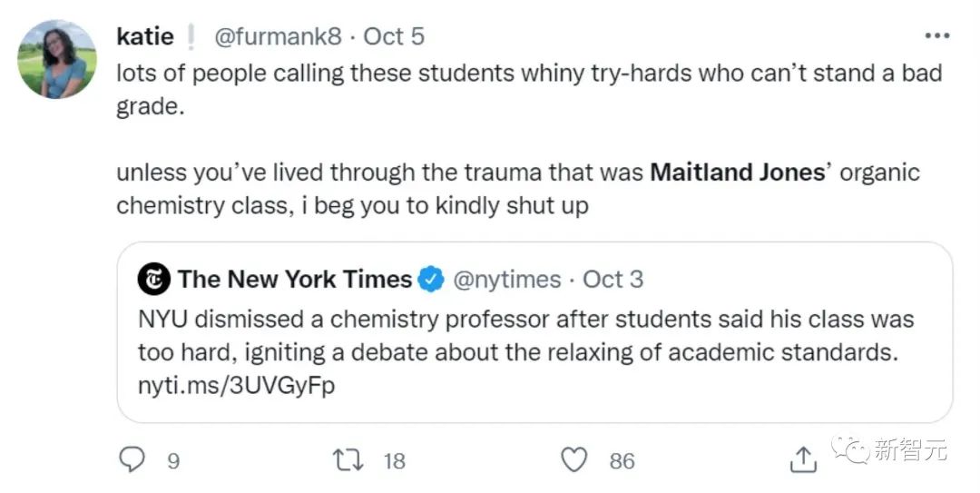
Task: Click the reply speech bubble icon
Action: 132,460
